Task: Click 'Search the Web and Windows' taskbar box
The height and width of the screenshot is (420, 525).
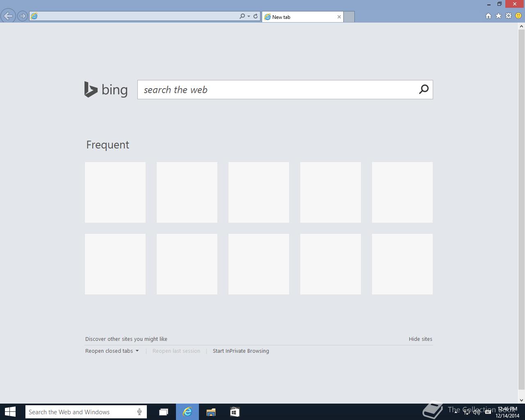Action: 86,412
